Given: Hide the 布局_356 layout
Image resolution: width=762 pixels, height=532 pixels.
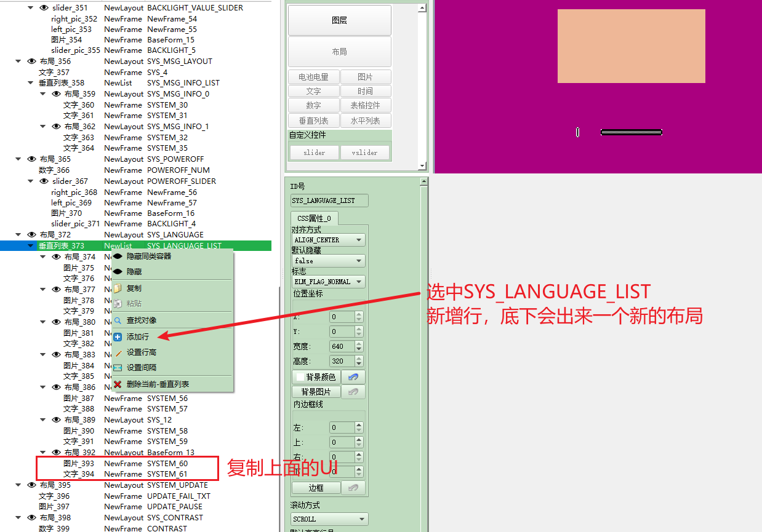Looking at the screenshot, I should coord(32,62).
